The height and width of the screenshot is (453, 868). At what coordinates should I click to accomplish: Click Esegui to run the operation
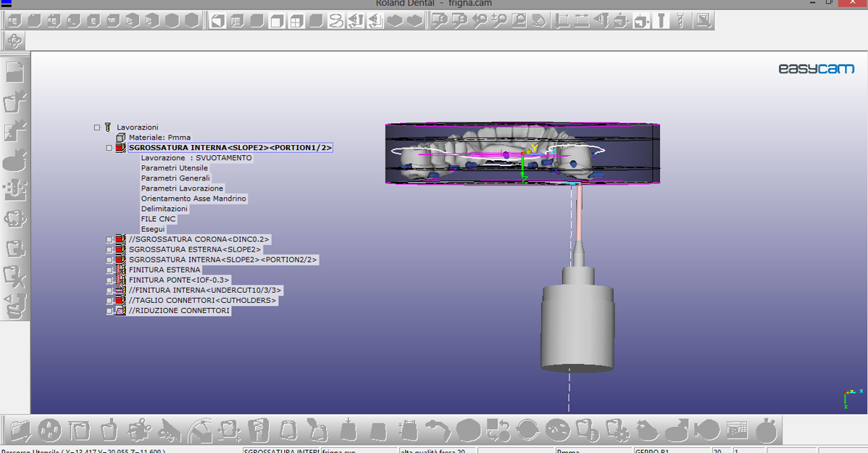[153, 229]
